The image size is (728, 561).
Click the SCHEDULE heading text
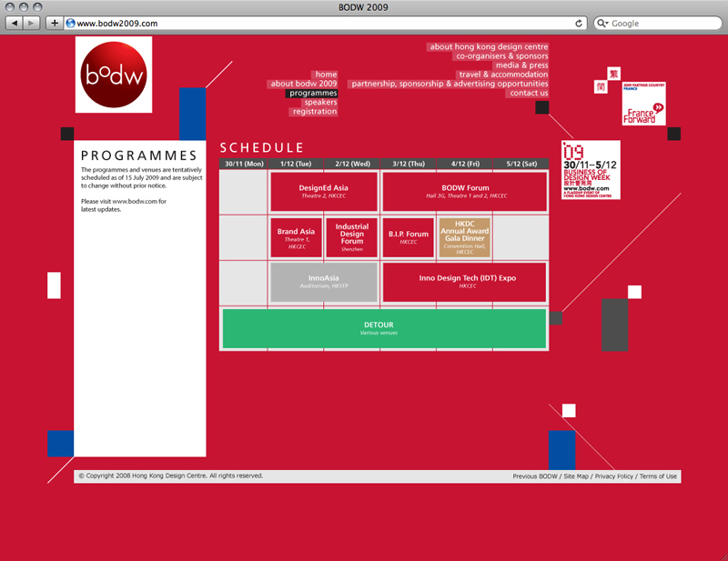point(261,148)
